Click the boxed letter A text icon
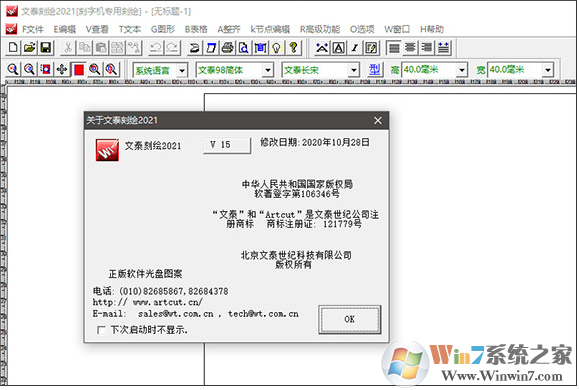 (339, 48)
